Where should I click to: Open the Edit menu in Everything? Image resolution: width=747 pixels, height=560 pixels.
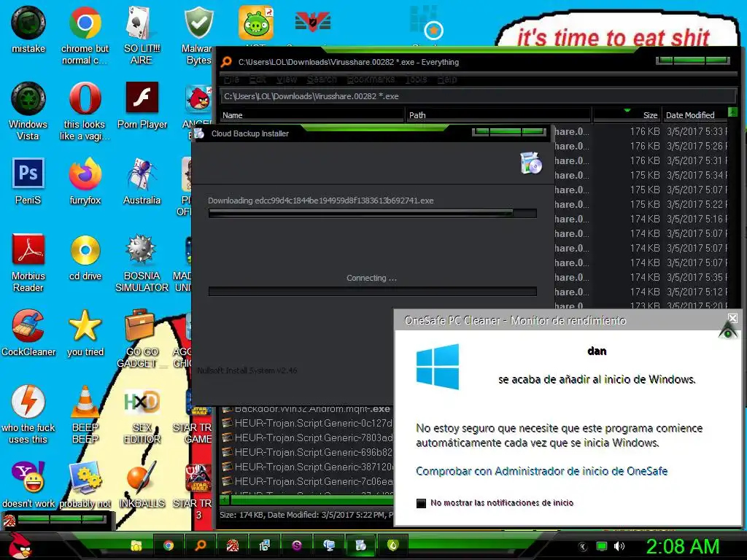click(x=258, y=79)
